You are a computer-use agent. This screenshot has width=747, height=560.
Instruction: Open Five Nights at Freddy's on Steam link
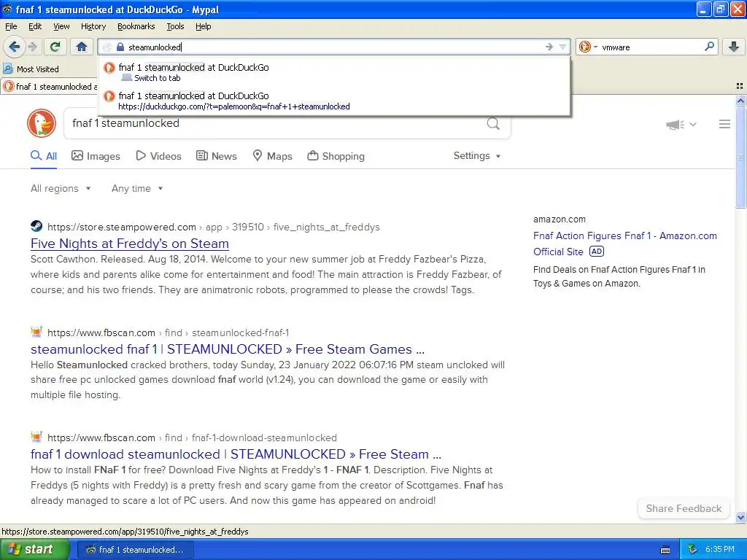pyautogui.click(x=130, y=244)
